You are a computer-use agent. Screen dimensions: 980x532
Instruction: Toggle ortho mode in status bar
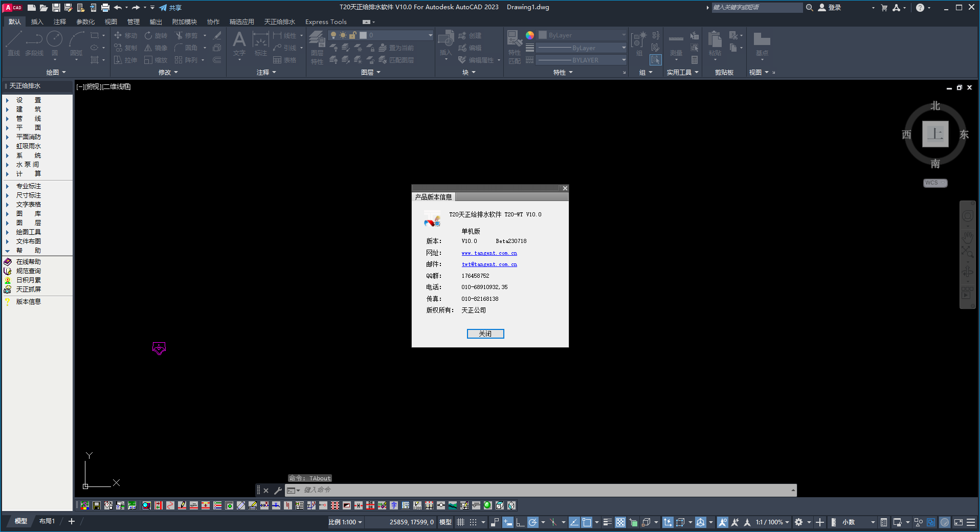tap(520, 522)
